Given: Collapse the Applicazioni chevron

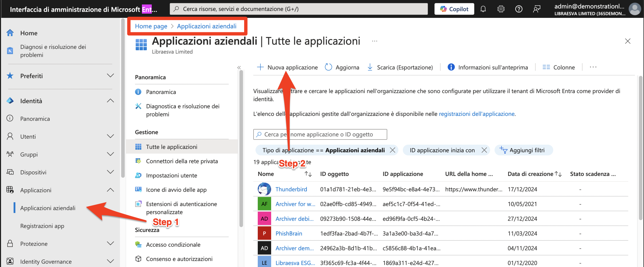Looking at the screenshot, I should pyautogui.click(x=110, y=190).
